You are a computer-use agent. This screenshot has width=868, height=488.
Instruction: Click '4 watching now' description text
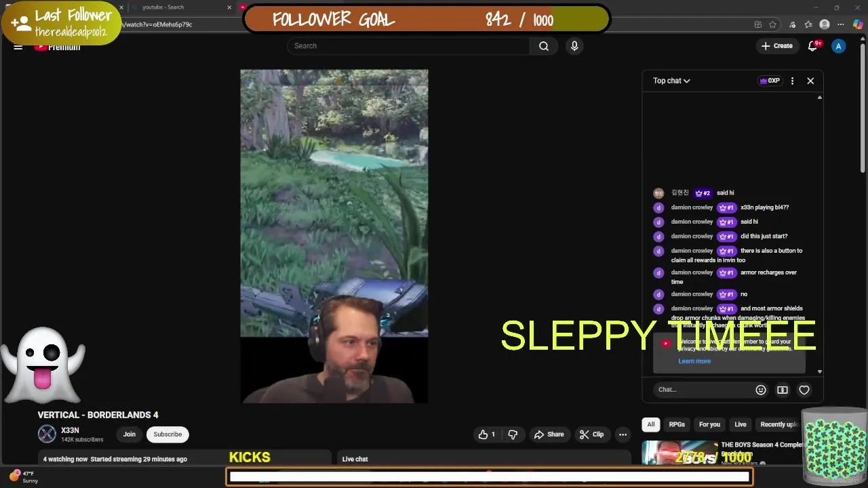coord(66,459)
